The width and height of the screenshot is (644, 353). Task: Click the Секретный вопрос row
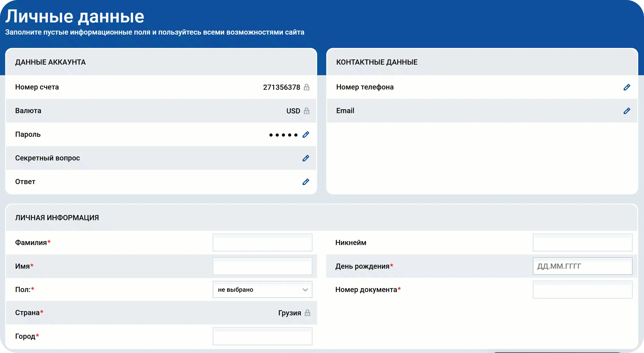(x=152, y=158)
